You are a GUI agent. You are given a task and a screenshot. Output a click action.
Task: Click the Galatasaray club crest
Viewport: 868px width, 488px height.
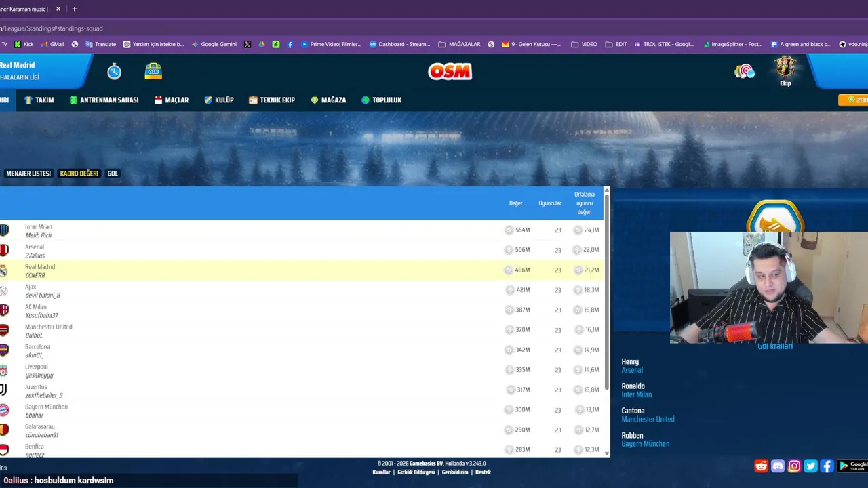coord(4,430)
